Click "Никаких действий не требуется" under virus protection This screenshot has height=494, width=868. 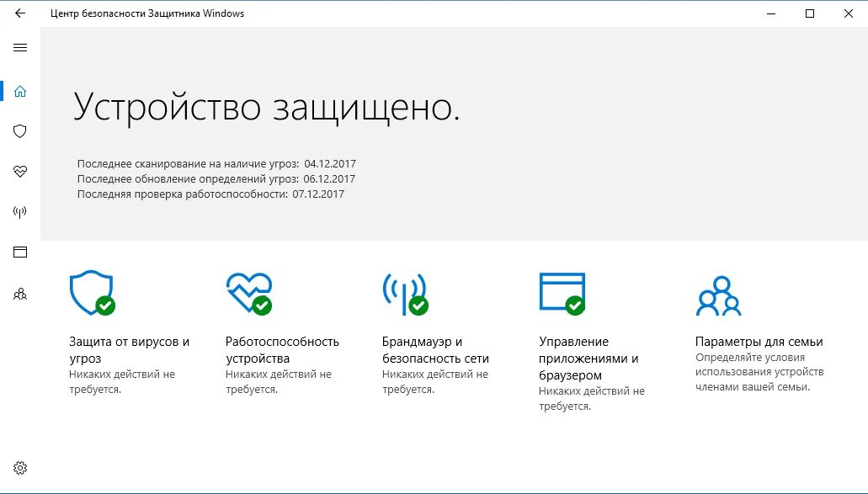pyautogui.click(x=122, y=382)
